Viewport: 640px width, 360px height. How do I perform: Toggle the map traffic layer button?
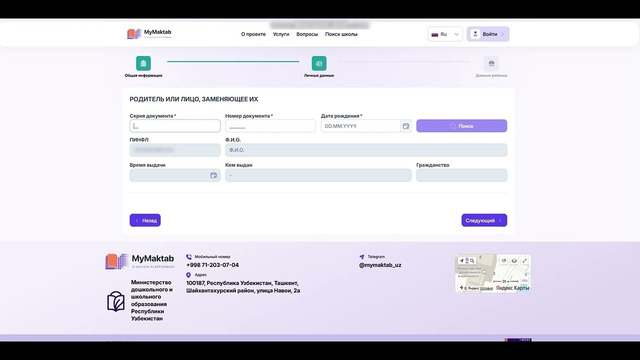(504, 260)
